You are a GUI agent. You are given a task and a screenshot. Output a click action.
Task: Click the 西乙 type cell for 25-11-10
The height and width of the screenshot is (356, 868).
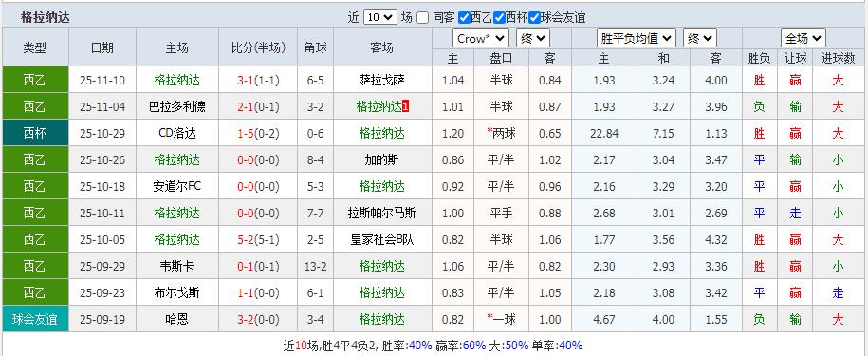point(35,81)
